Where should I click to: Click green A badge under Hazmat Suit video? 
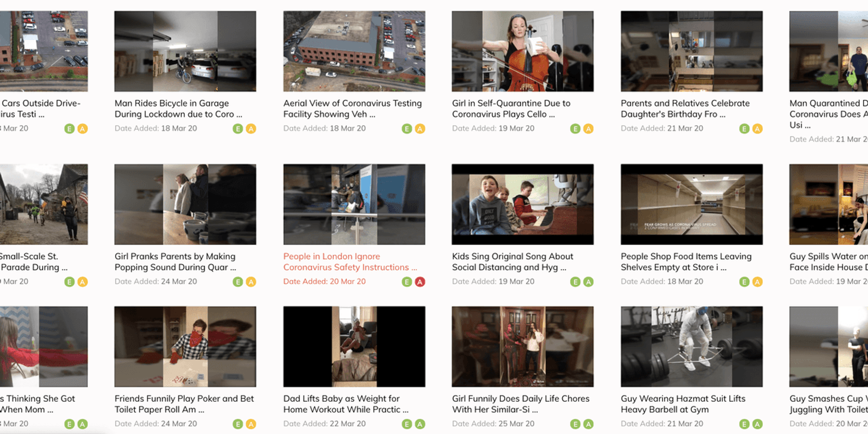pos(757,424)
